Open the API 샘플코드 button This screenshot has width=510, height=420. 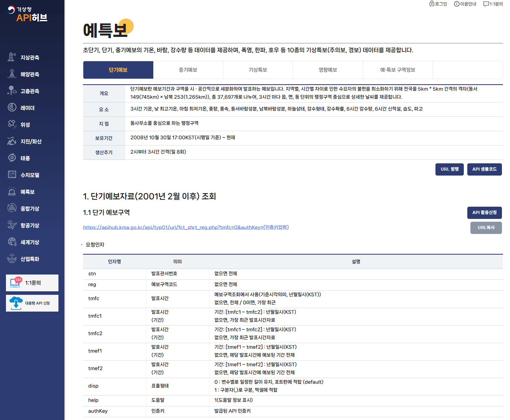point(484,169)
